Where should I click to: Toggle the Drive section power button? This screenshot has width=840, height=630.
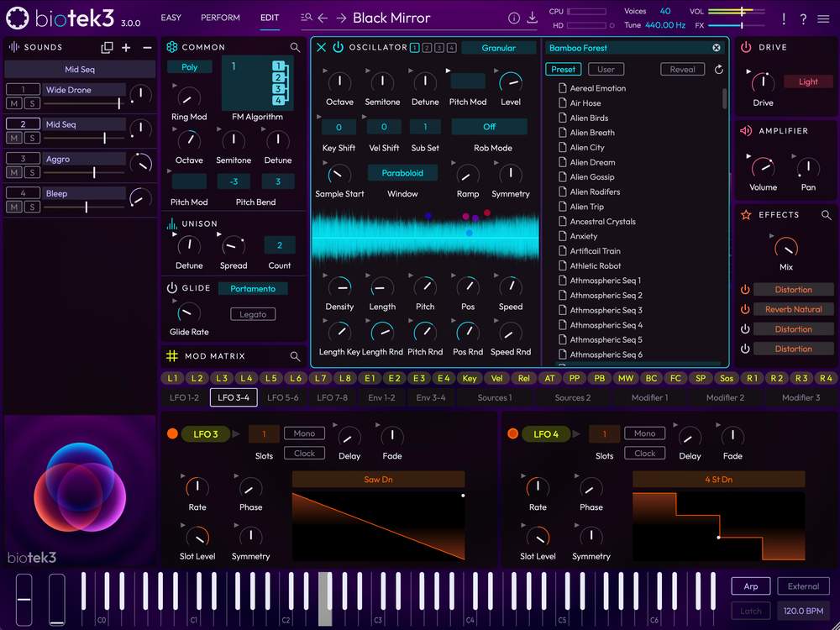coord(746,48)
